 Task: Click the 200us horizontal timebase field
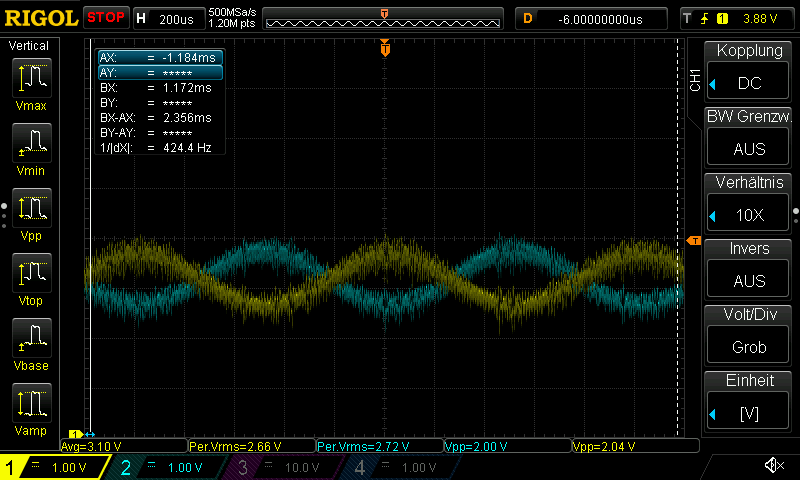[x=168, y=18]
